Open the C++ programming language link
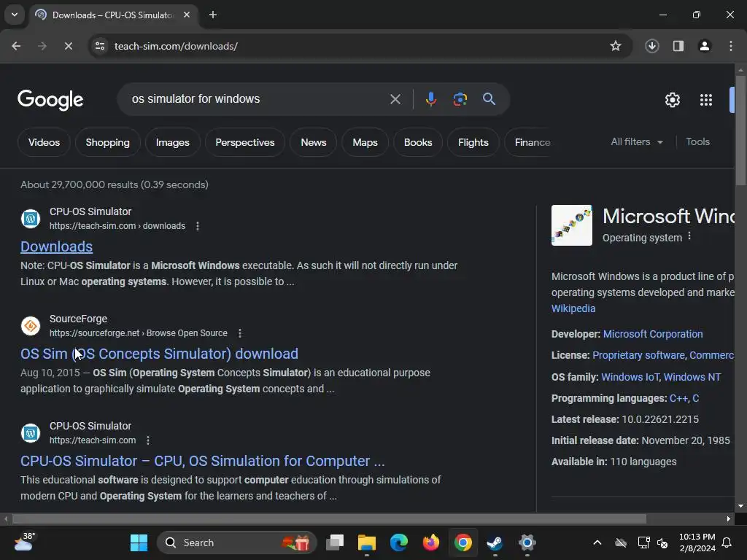747x560 pixels. (678, 399)
